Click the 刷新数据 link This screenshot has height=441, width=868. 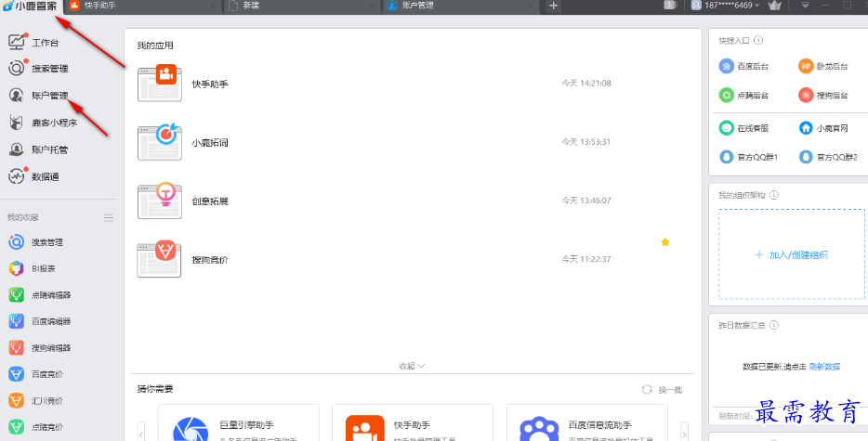(824, 367)
